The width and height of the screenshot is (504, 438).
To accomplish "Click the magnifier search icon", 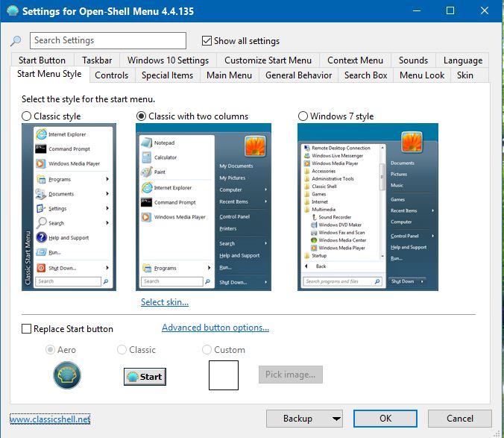I will point(16,41).
